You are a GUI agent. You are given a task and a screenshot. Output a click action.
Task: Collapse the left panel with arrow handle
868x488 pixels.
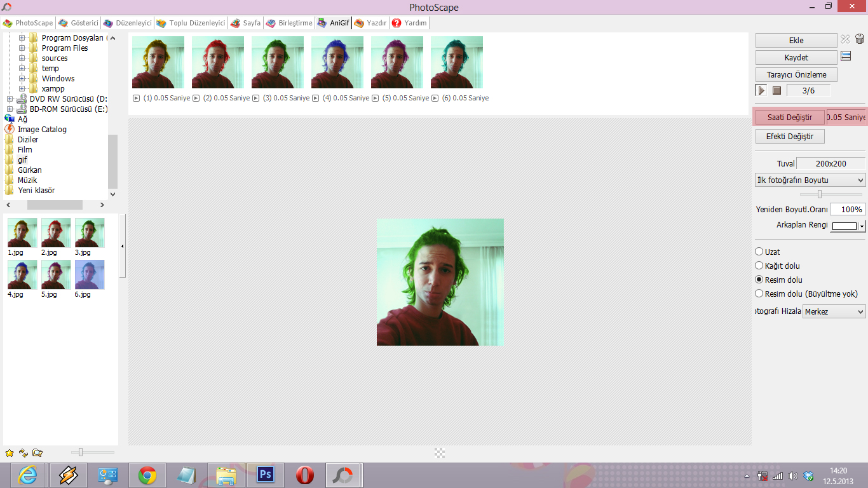(123, 247)
